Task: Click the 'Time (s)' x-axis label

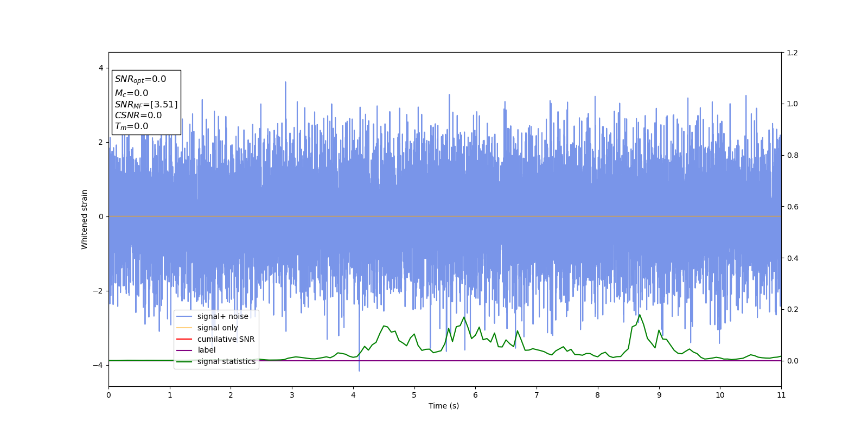Action: tap(444, 406)
